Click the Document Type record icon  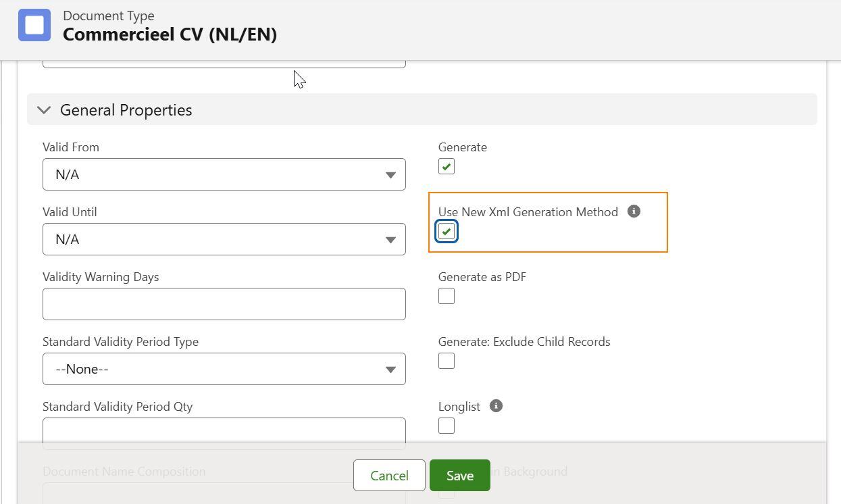pos(34,25)
